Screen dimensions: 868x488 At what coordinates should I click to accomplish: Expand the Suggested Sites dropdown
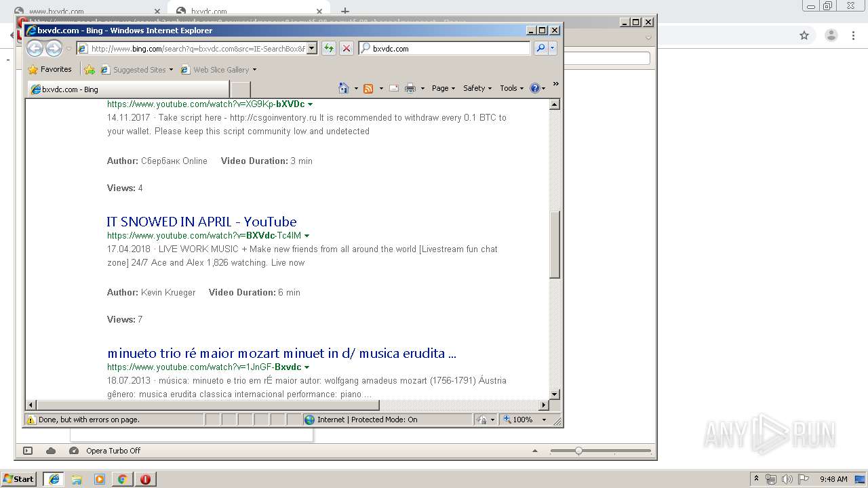[x=171, y=69]
